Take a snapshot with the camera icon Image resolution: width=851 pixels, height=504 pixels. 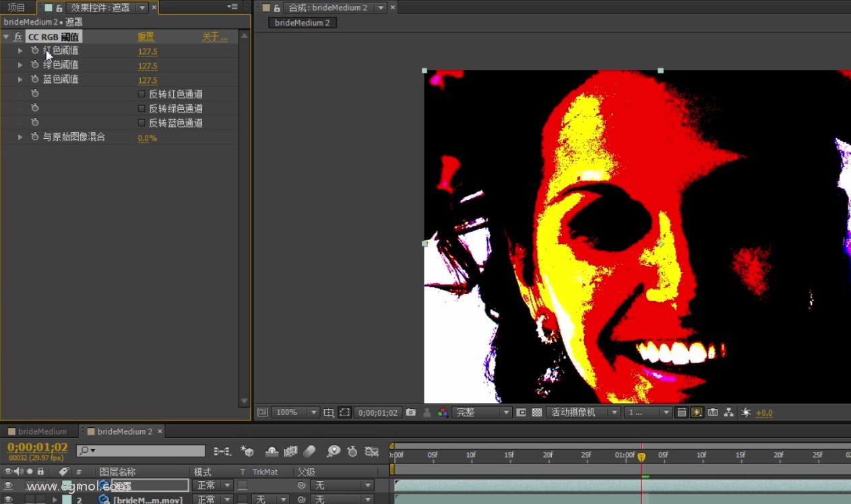pyautogui.click(x=411, y=412)
